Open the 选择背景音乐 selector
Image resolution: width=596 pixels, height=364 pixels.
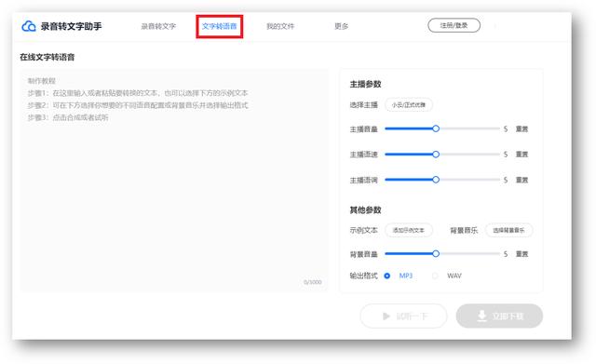tap(508, 230)
